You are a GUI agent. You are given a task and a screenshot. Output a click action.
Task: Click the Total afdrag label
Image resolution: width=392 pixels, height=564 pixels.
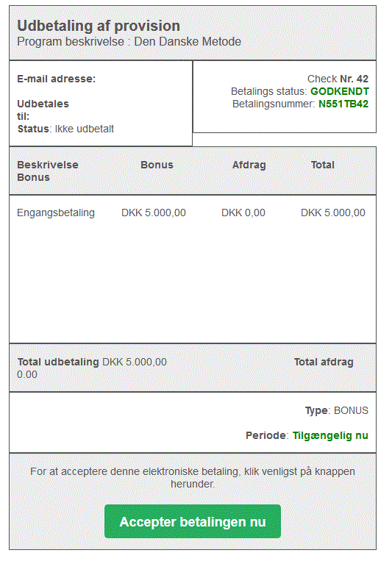tap(324, 362)
